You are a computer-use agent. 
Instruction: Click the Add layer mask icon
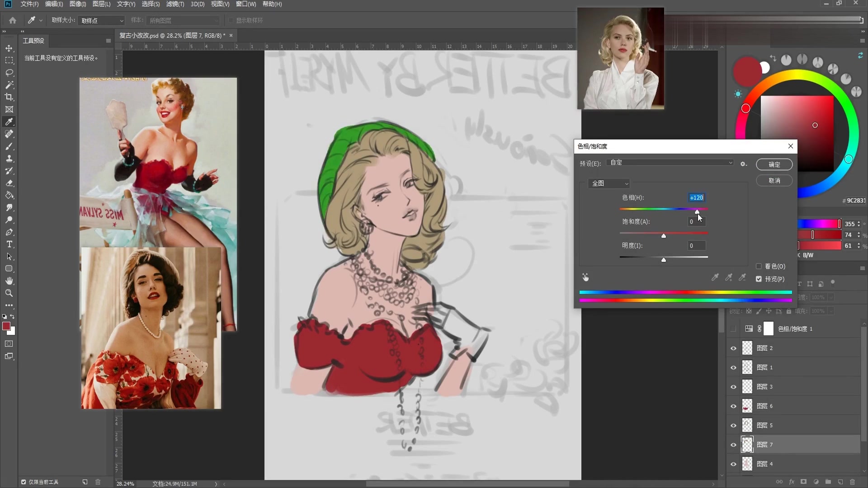(x=803, y=482)
